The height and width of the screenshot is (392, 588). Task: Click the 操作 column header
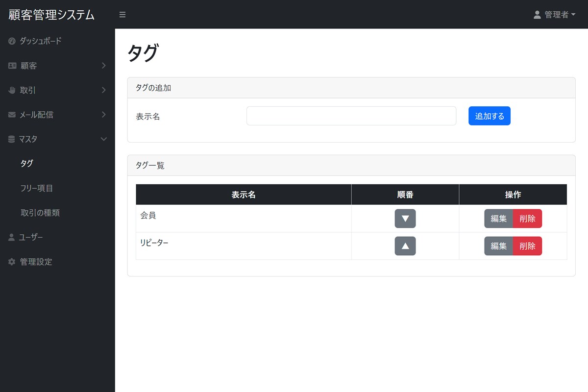tap(513, 195)
